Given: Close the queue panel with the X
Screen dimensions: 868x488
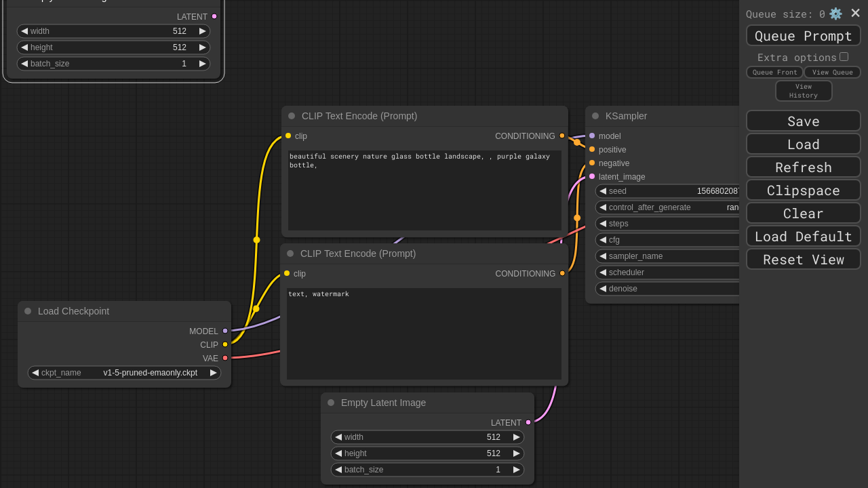Looking at the screenshot, I should (855, 14).
